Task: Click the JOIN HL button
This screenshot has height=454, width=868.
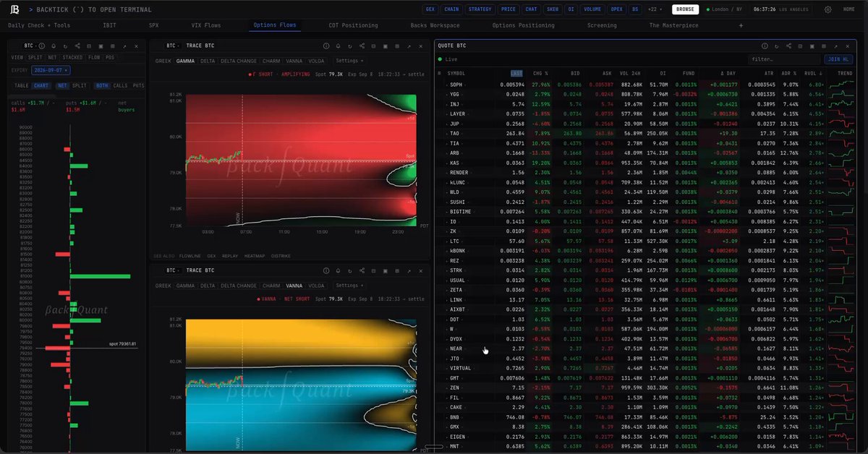Action: point(838,59)
